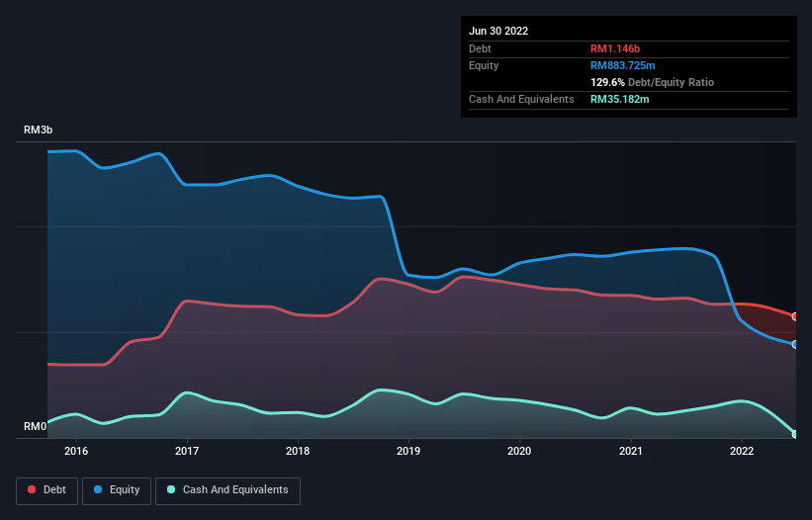The image size is (812, 520).
Task: Select the 2020 x-axis label
Action: [x=519, y=451]
